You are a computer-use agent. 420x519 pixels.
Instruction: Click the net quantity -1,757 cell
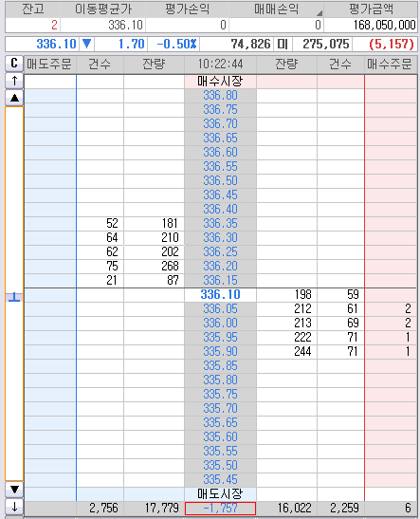[x=220, y=508]
